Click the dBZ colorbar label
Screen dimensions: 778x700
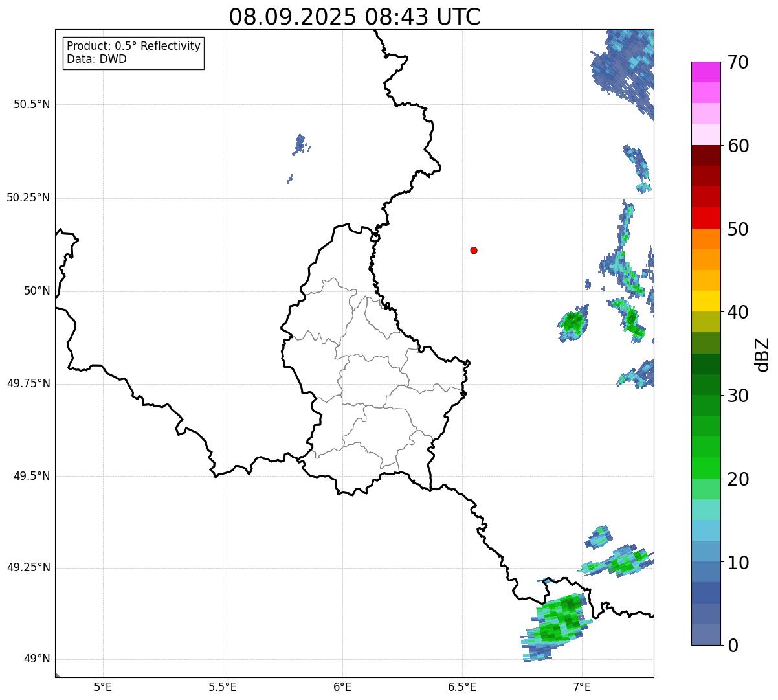(762, 354)
